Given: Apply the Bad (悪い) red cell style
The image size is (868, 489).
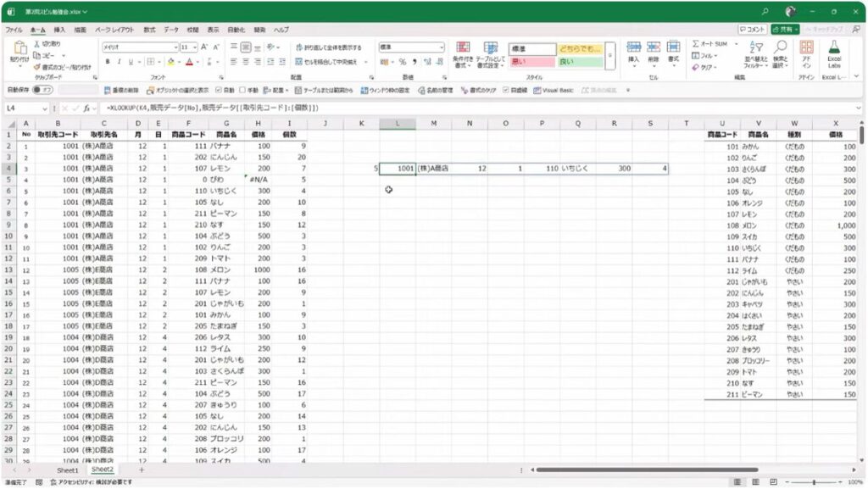Looking at the screenshot, I should pos(531,61).
